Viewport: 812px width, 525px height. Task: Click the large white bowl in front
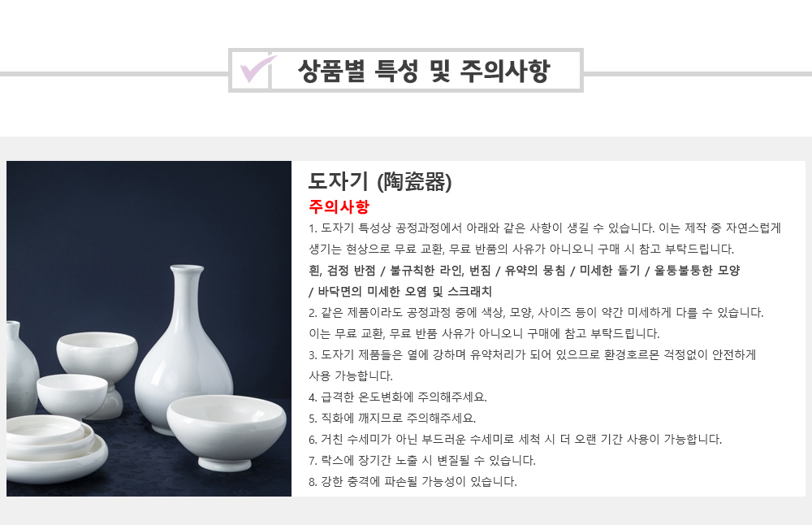click(227, 432)
